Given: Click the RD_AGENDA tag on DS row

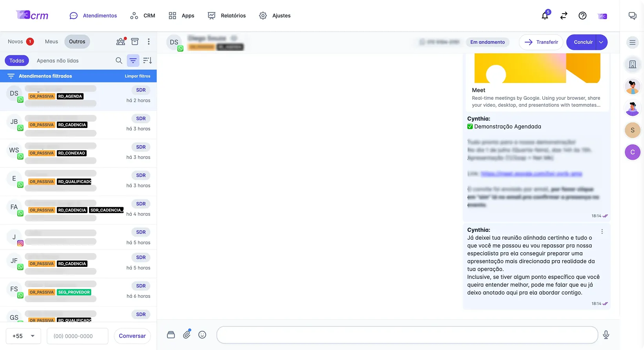Looking at the screenshot, I should pos(70,97).
